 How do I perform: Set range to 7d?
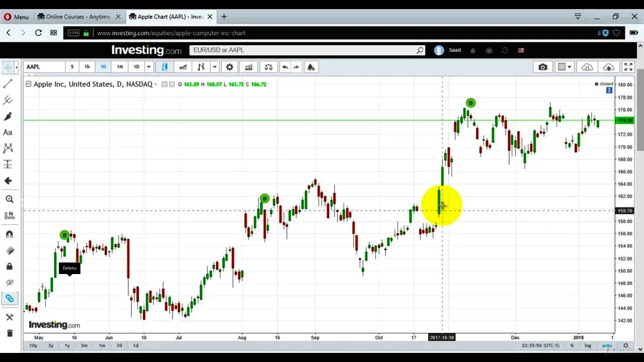(x=119, y=345)
